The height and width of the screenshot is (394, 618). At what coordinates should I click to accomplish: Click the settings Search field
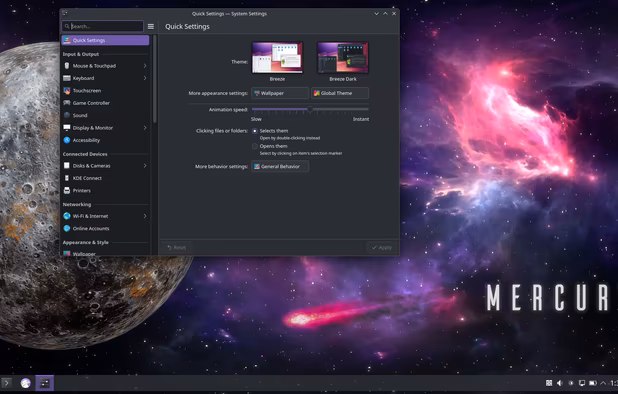pos(102,26)
